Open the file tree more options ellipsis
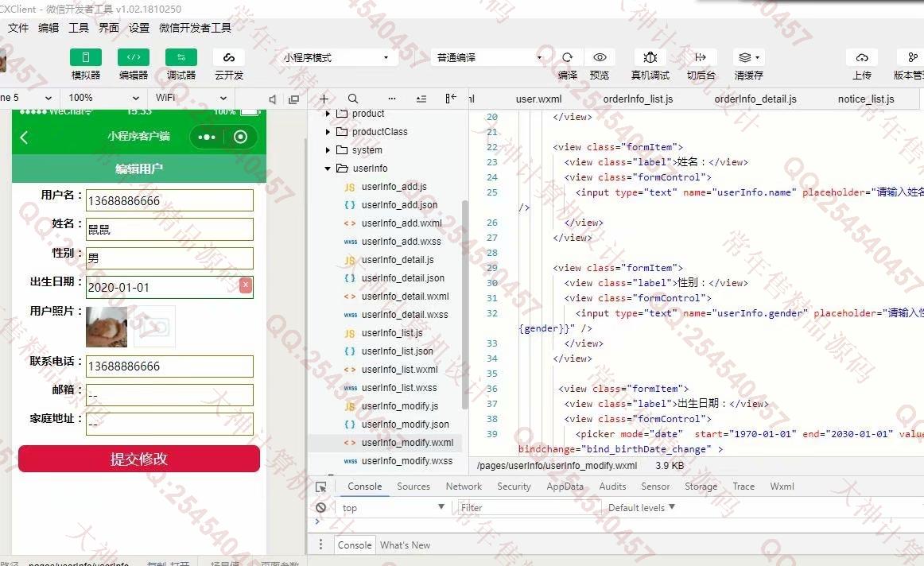924x566 pixels. [392, 99]
